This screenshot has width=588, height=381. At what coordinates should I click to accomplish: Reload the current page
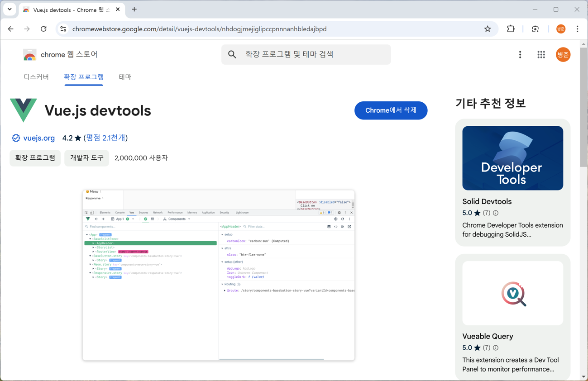[x=43, y=29]
